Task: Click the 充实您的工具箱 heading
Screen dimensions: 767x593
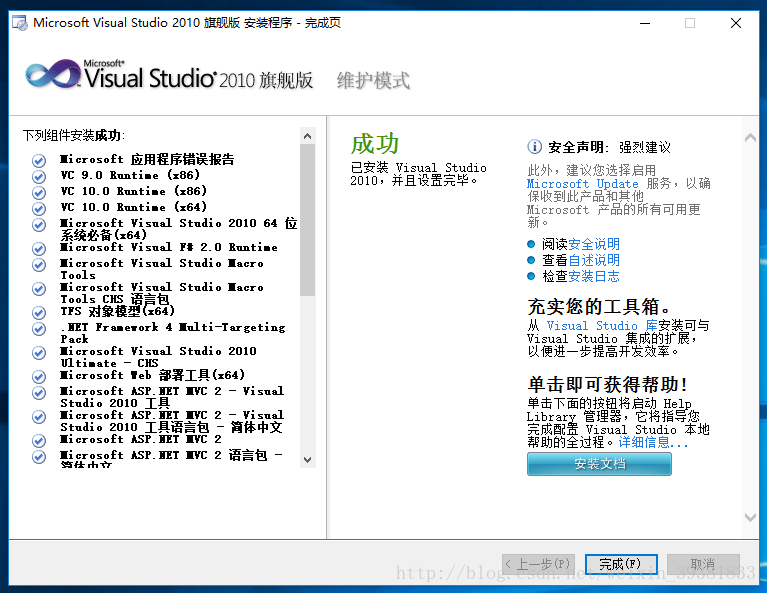Action: (x=599, y=307)
